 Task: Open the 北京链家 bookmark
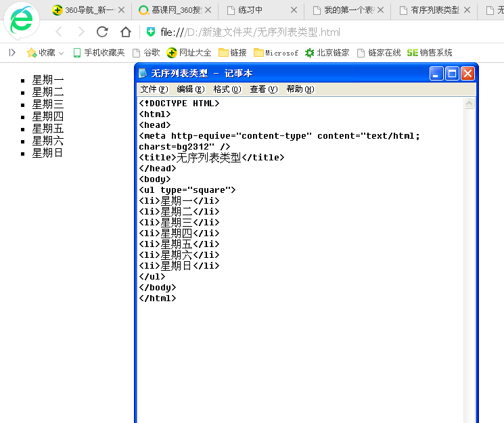click(327, 53)
